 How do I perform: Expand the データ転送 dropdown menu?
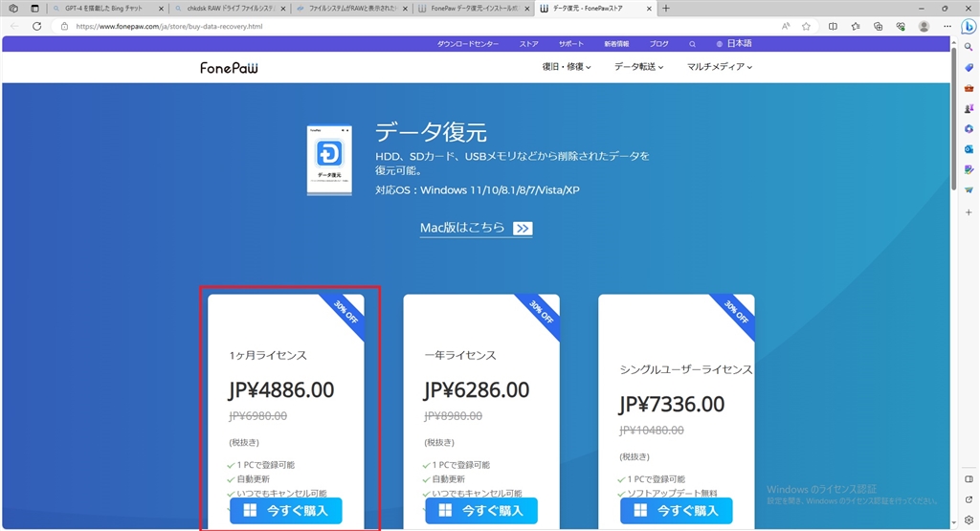[x=638, y=67]
